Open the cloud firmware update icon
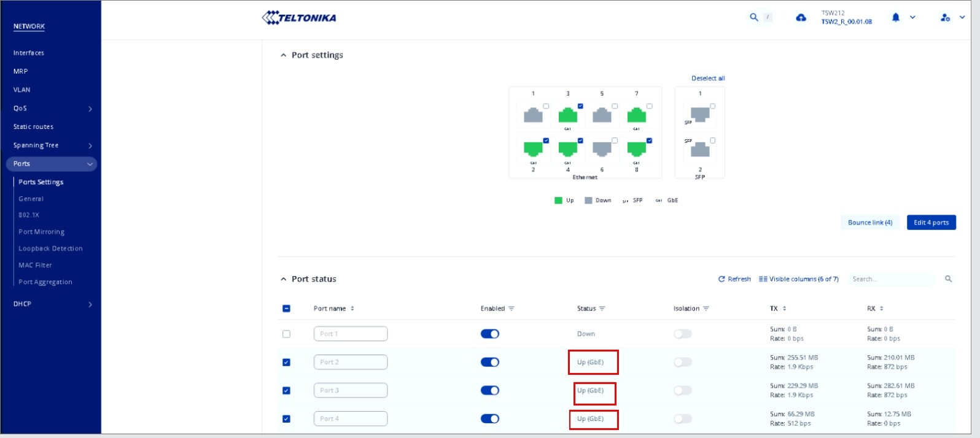 (801, 18)
